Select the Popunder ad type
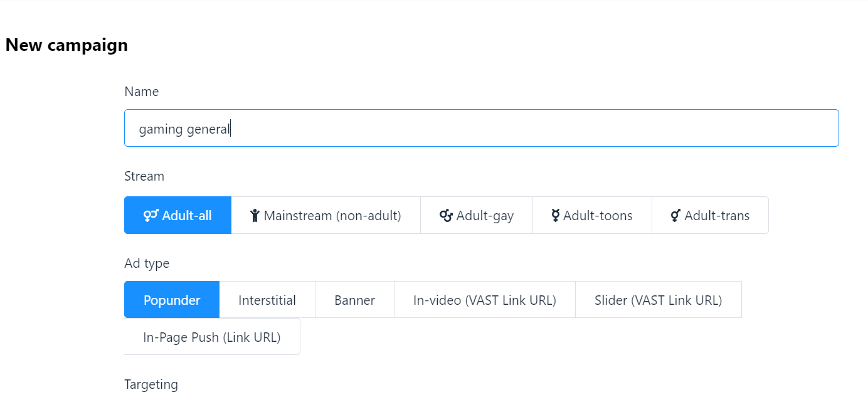The width and height of the screenshot is (868, 402). tap(172, 300)
